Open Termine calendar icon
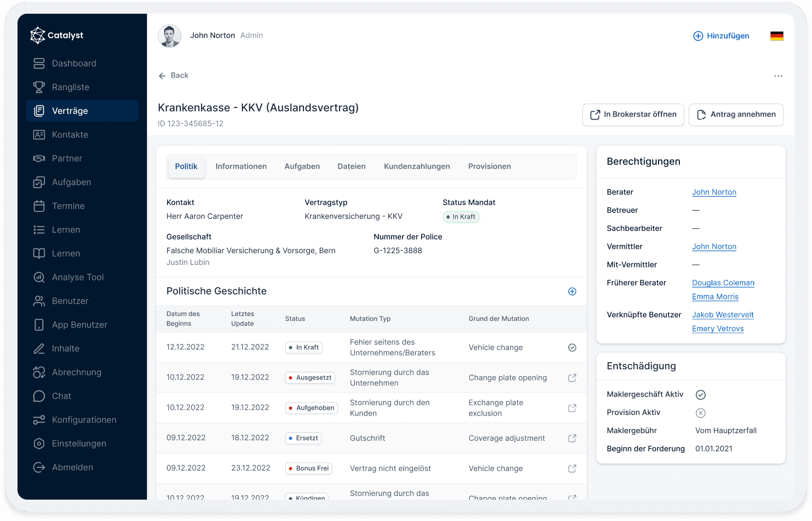812x521 pixels. click(39, 206)
